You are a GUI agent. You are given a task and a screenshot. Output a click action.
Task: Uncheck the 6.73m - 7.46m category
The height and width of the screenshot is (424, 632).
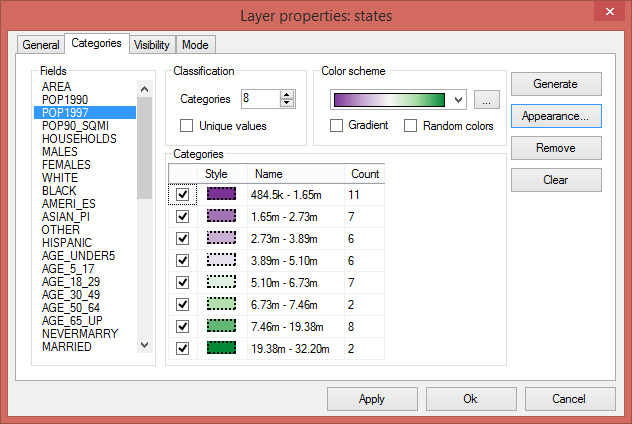[x=183, y=304]
